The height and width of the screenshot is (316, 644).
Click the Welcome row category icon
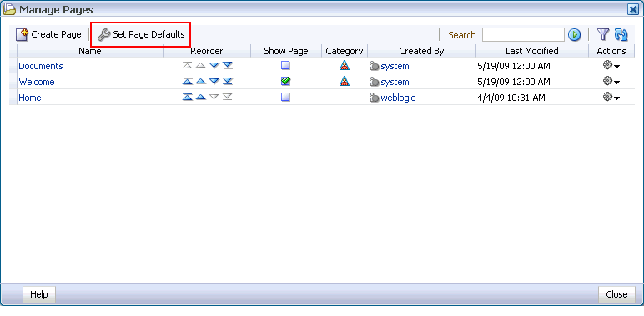(x=345, y=81)
